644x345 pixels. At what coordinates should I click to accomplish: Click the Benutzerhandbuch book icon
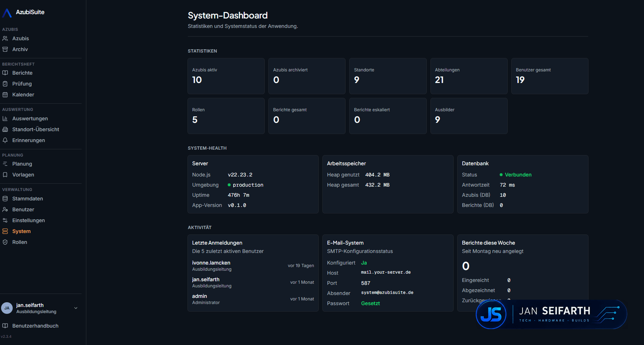pos(5,326)
